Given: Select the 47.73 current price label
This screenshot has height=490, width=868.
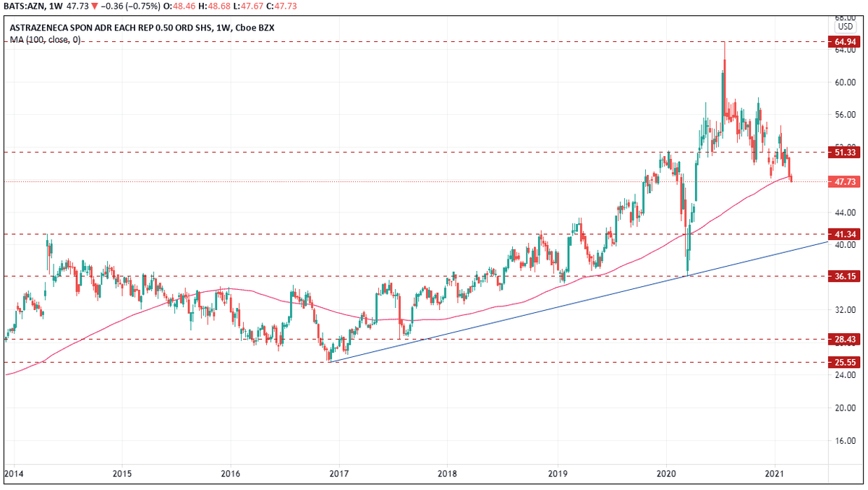Looking at the screenshot, I should click(845, 182).
